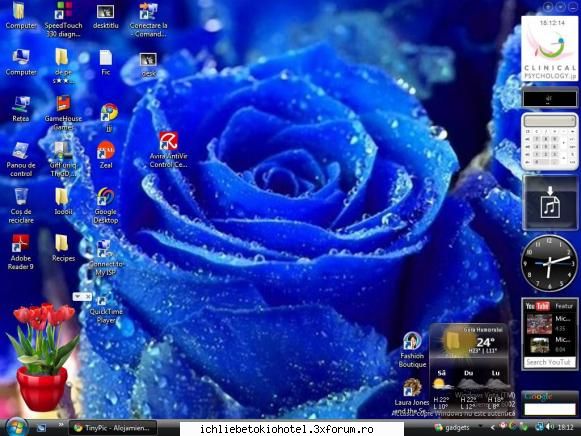Open Avira AntiVir Control Center

click(x=169, y=150)
